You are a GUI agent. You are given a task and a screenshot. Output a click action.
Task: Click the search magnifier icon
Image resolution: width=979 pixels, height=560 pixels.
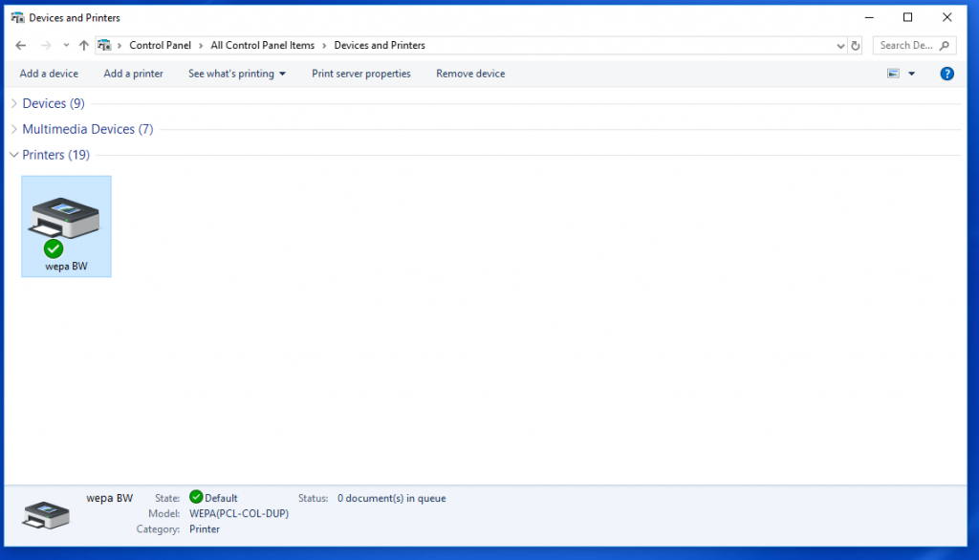[x=945, y=45]
